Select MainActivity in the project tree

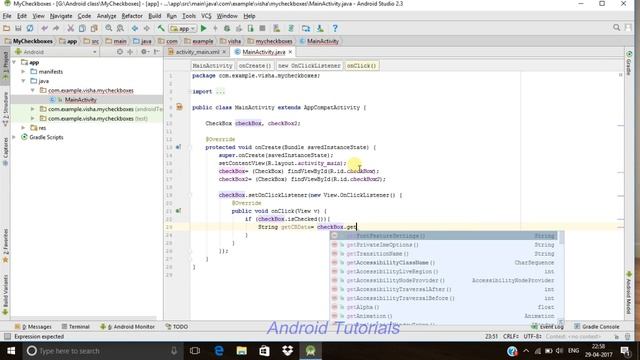click(80, 100)
